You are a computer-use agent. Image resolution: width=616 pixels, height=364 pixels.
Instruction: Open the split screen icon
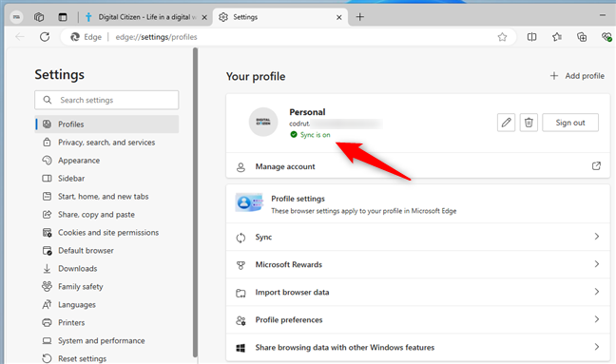pyautogui.click(x=531, y=37)
